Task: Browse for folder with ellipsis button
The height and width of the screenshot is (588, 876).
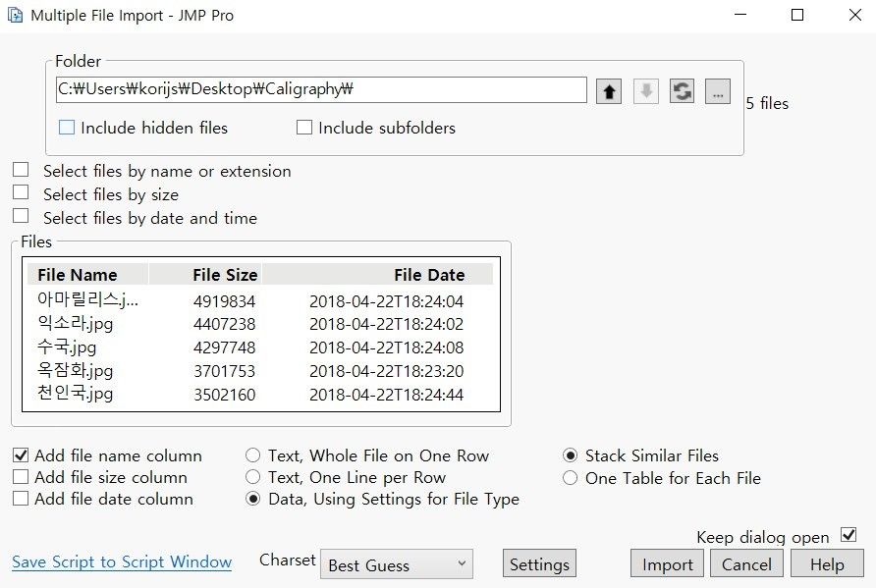Action: click(x=718, y=91)
